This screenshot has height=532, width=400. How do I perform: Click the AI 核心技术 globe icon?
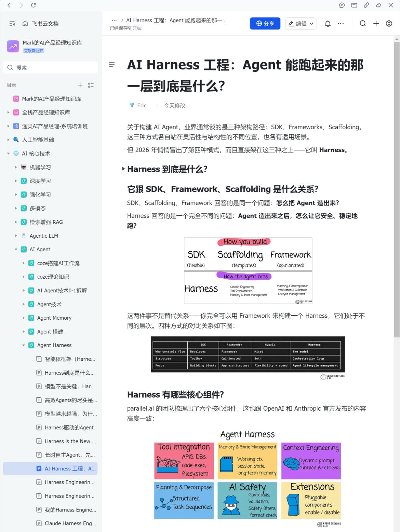(x=16, y=154)
